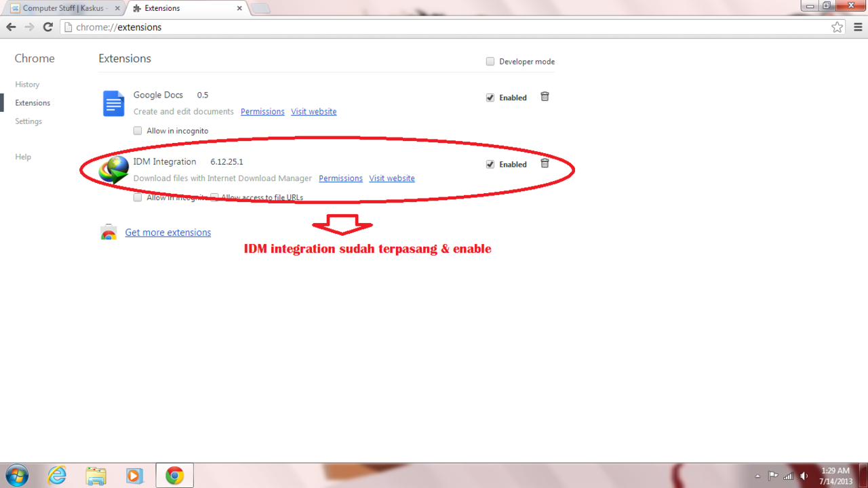868x488 pixels.
Task: Open History in the Chrome sidebar
Action: tap(27, 85)
